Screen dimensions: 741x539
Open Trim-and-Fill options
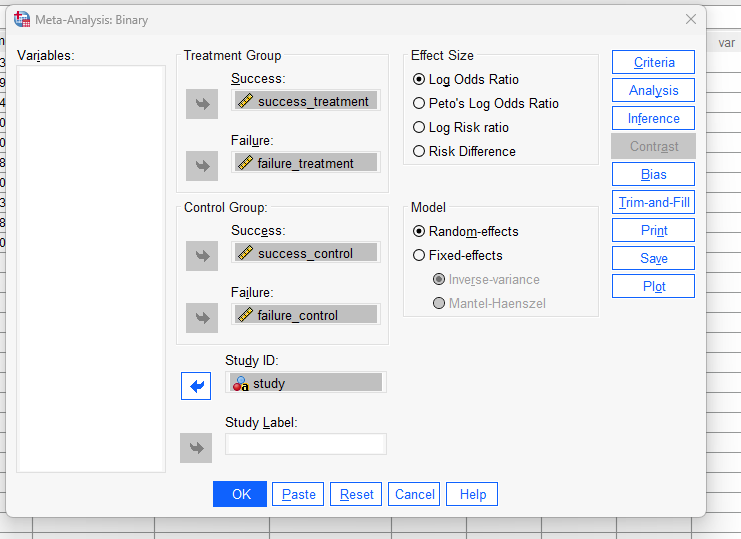[x=654, y=203]
